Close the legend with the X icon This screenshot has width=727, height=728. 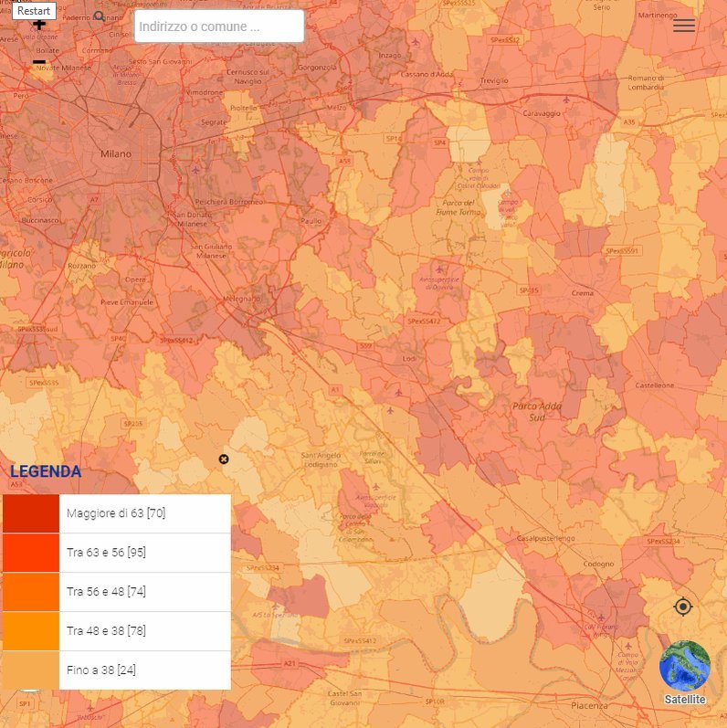224,459
